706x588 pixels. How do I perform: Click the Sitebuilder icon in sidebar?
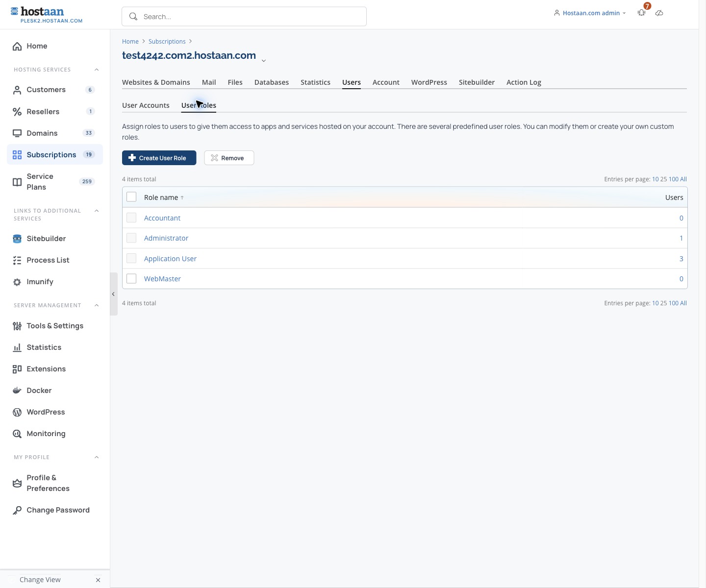tap(17, 239)
